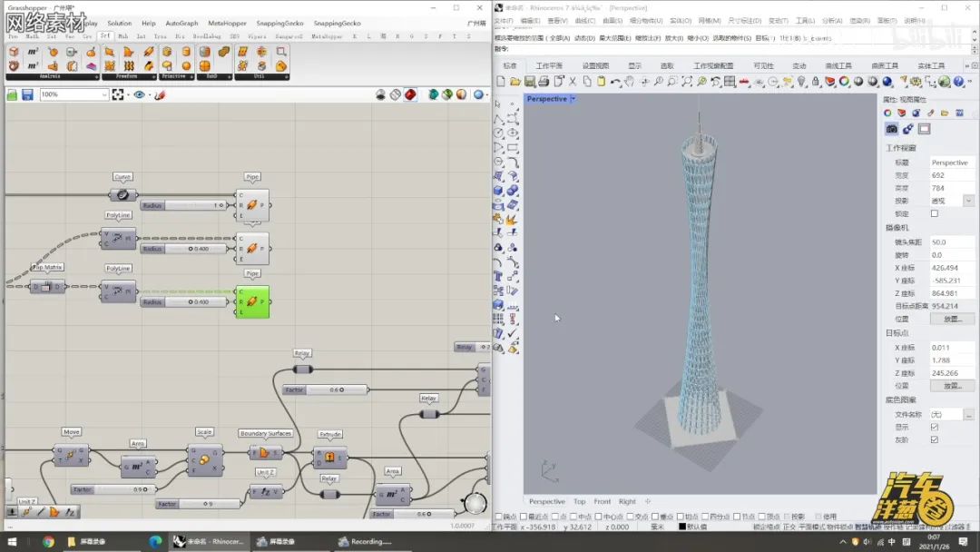
Task: Open 文件(F) menu in Rhino
Action: (x=504, y=21)
